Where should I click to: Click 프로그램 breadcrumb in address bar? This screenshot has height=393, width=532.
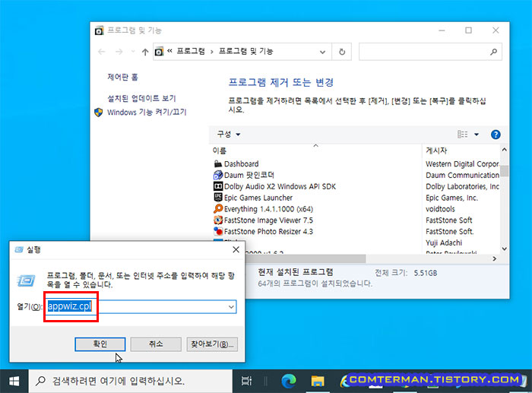point(191,51)
